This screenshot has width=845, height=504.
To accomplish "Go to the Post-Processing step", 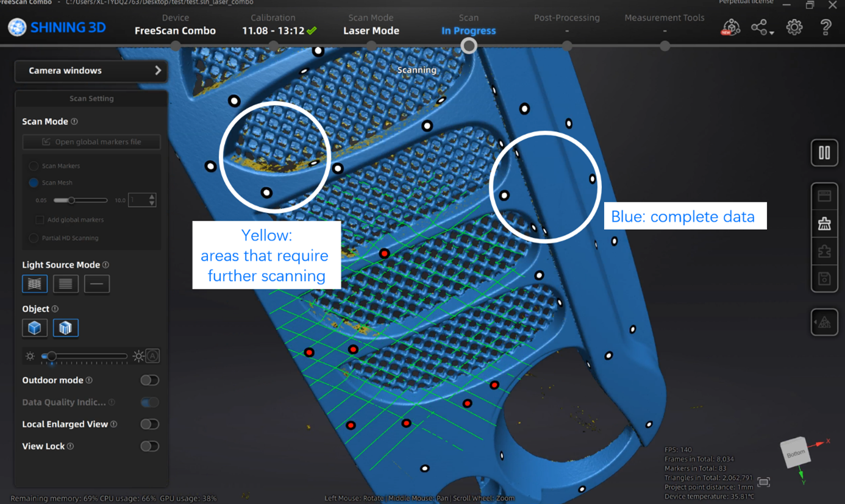I will tap(567, 24).
